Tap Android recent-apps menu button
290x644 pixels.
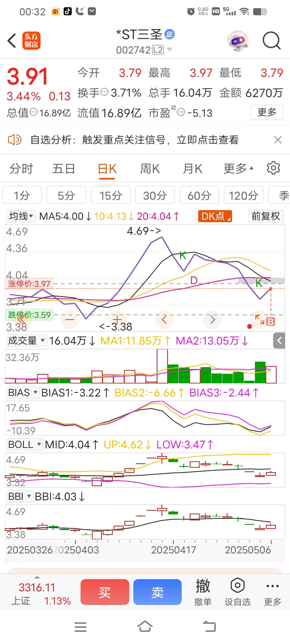[x=81, y=627]
